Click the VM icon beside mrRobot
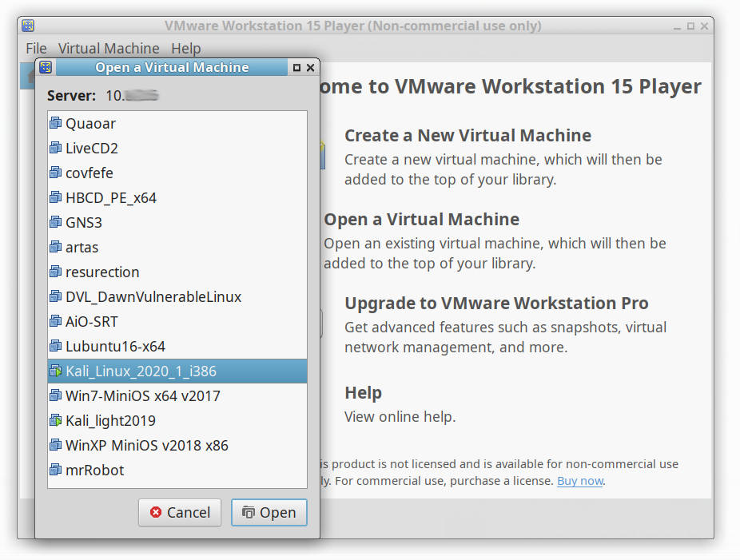The width and height of the screenshot is (740, 560). coord(56,470)
